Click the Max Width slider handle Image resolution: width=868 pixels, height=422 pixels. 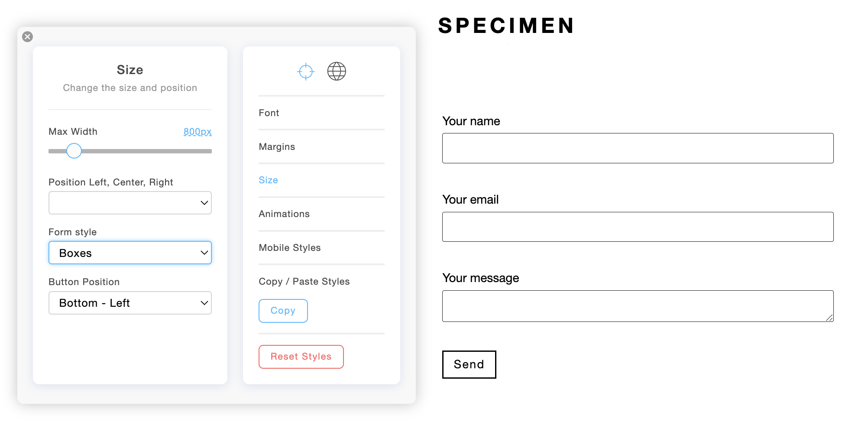[74, 151]
